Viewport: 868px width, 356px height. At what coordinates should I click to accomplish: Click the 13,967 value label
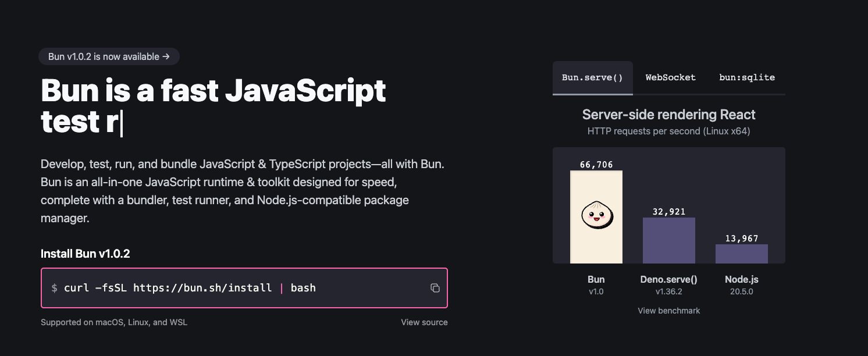point(742,238)
